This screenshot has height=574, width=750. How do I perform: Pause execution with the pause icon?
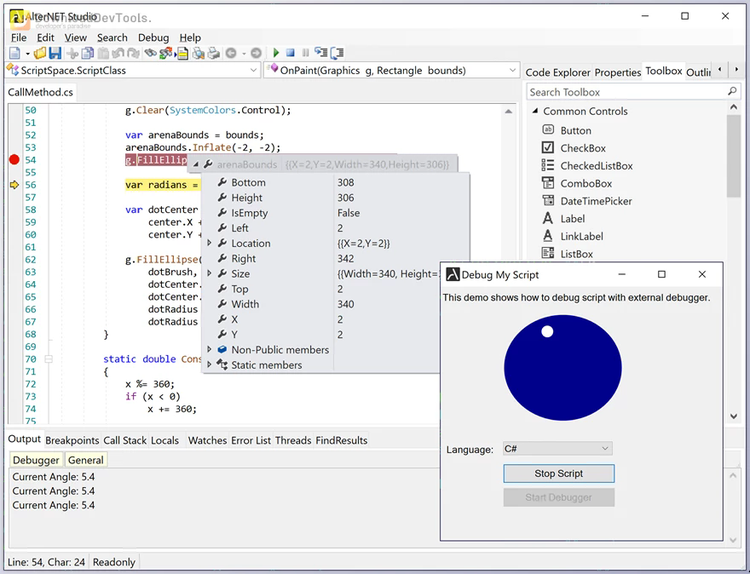[306, 53]
